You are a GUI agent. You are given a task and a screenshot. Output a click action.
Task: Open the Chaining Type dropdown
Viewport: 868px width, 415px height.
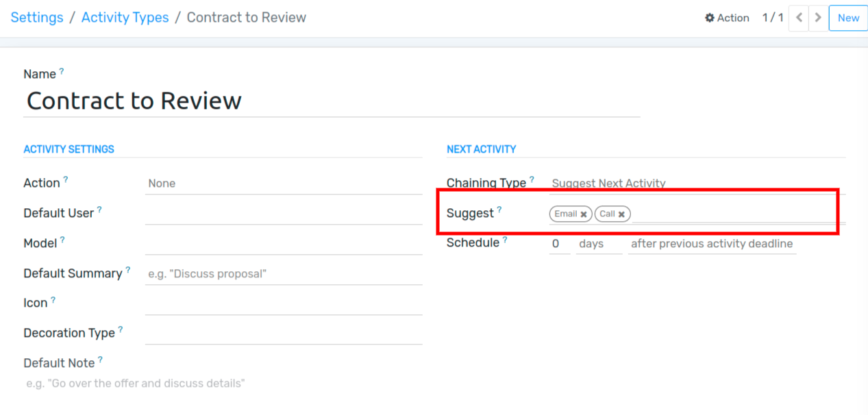click(697, 184)
